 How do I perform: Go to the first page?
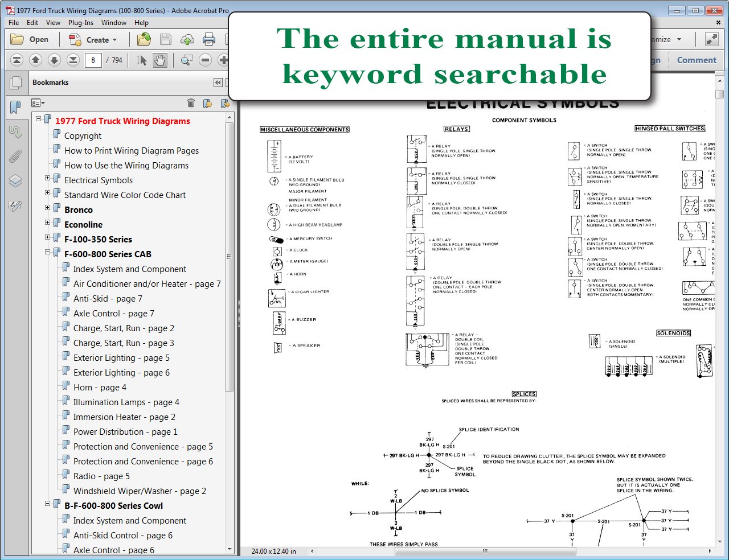click(x=17, y=60)
